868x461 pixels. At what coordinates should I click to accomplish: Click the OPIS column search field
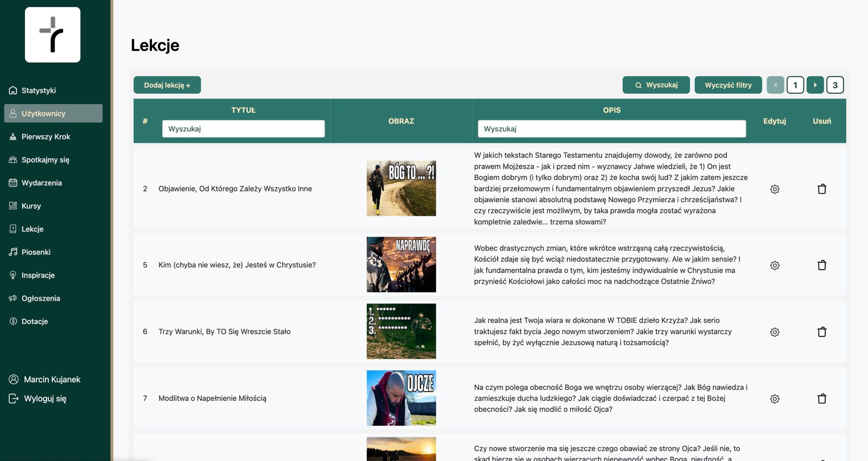click(x=612, y=129)
